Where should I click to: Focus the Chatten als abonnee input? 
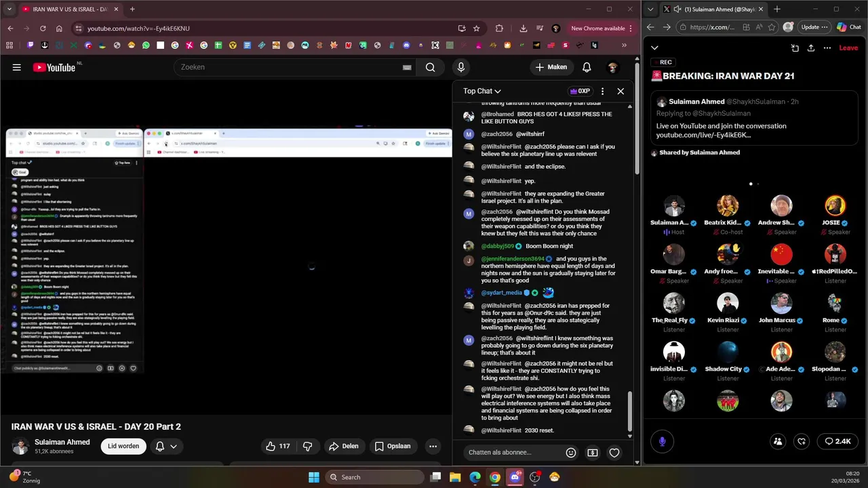[512, 453]
